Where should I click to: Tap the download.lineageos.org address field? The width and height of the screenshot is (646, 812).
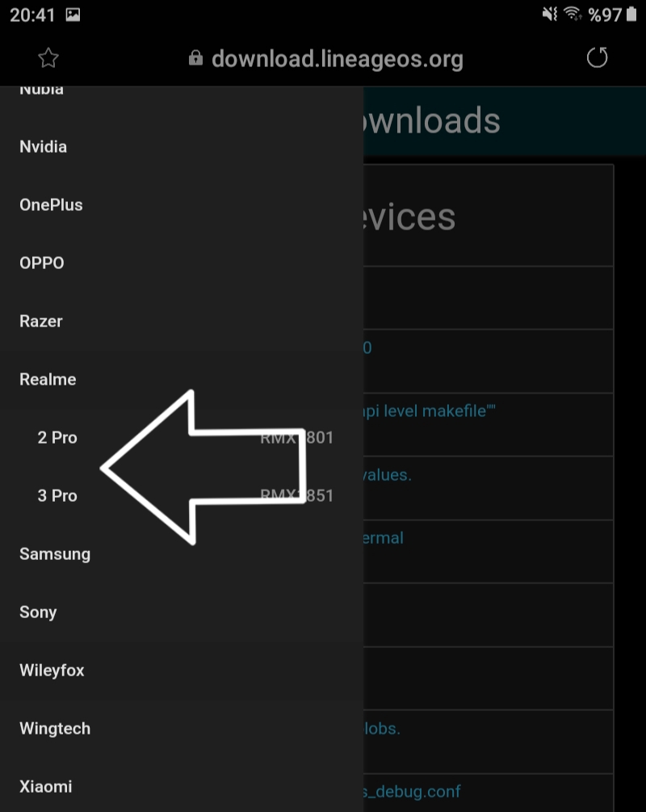pyautogui.click(x=337, y=58)
